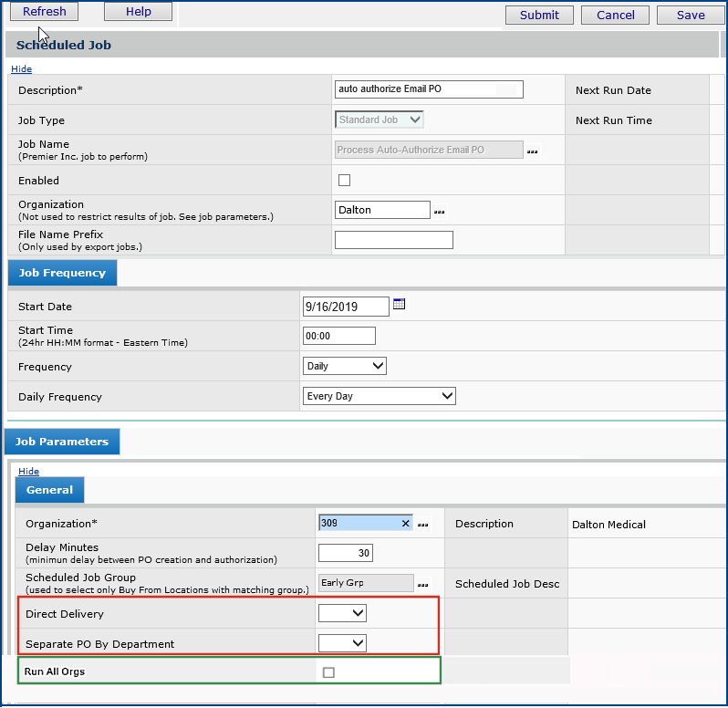
Task: Click the Refresh button
Action: click(44, 11)
